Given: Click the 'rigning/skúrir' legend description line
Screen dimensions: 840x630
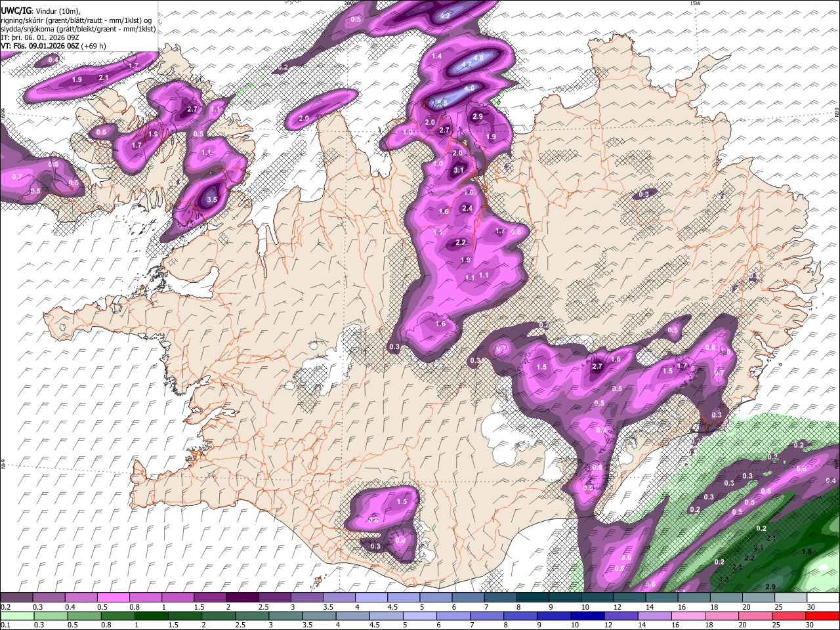Looking at the screenshot, I should pos(76,20).
